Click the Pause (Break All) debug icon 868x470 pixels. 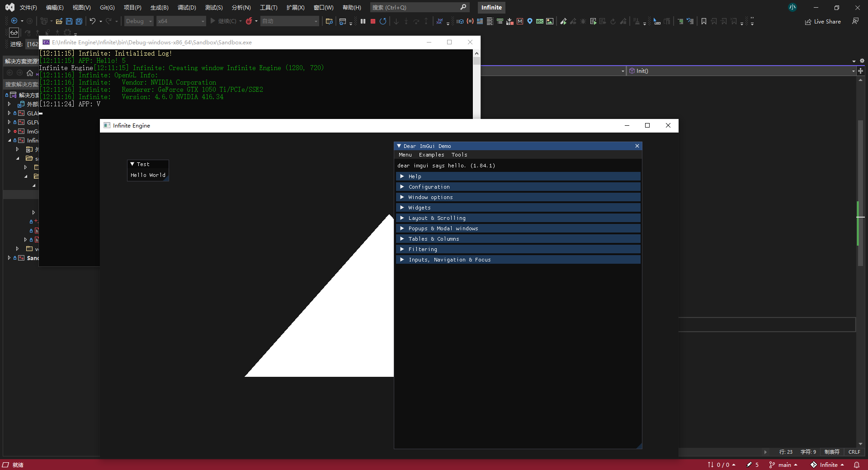363,21
